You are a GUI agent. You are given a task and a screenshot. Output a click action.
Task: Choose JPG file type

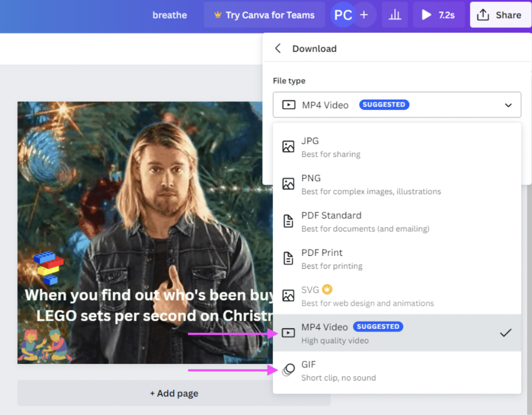[397, 147]
